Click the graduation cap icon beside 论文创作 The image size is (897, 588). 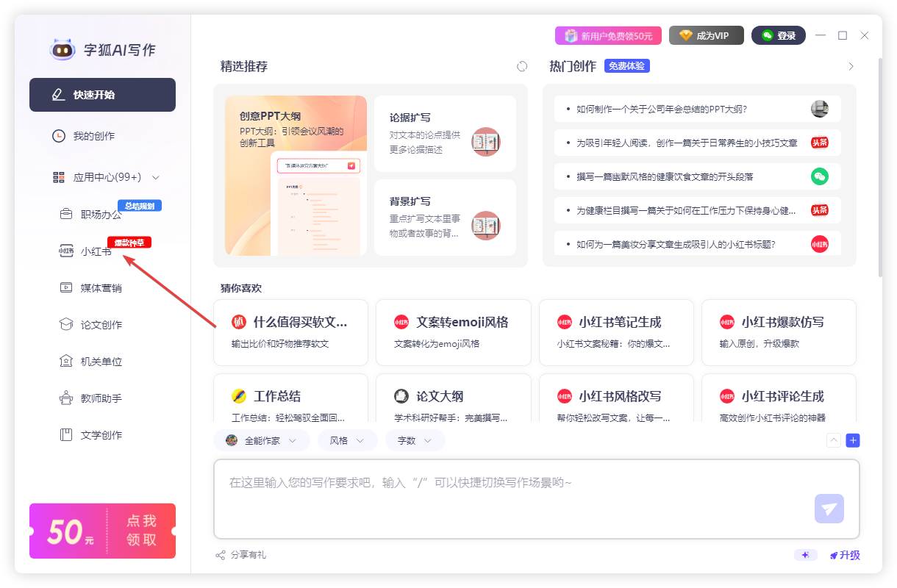(x=66, y=325)
